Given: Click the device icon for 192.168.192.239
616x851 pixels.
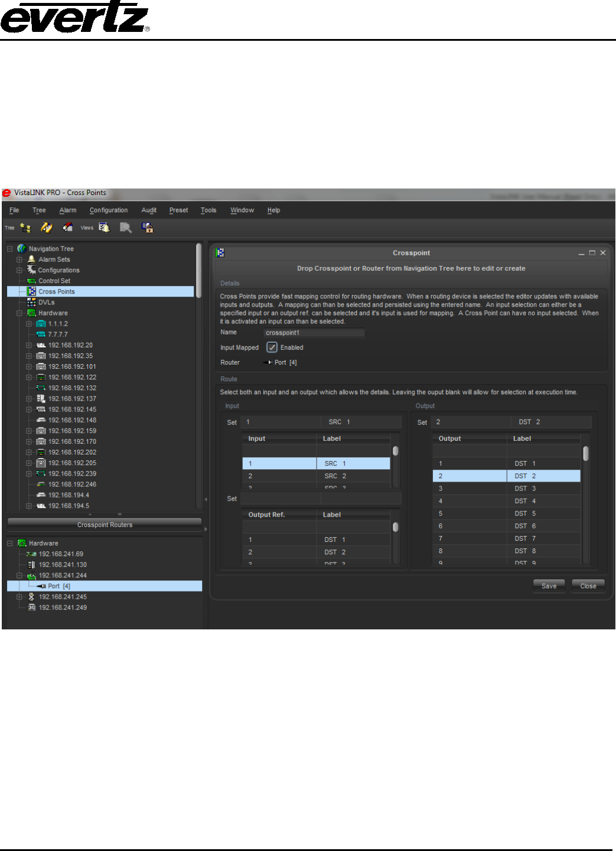Looking at the screenshot, I should pos(41,473).
